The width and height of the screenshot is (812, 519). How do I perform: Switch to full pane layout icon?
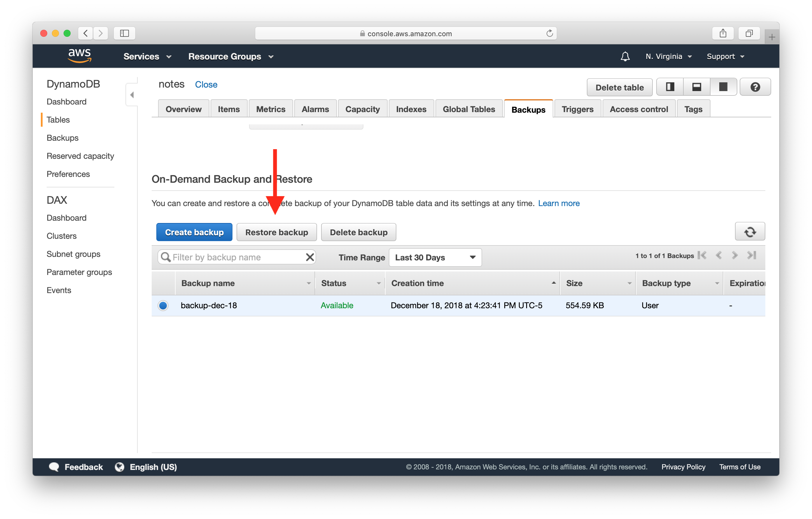tap(723, 87)
